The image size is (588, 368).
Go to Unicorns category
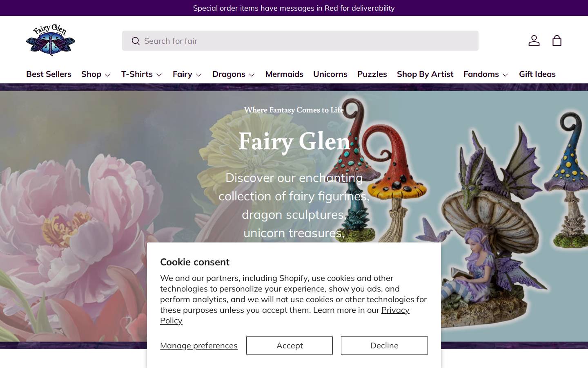[x=330, y=74]
